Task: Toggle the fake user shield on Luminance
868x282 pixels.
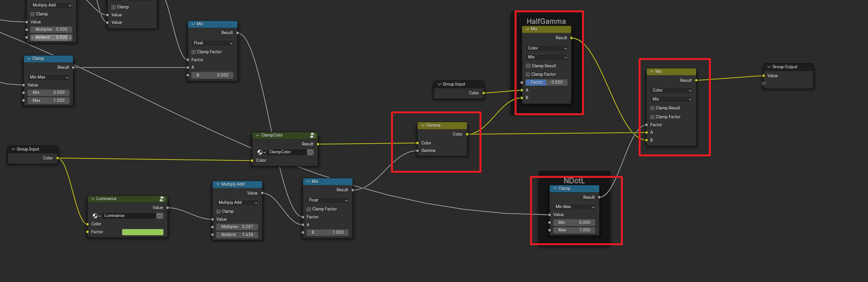Action: point(160,216)
